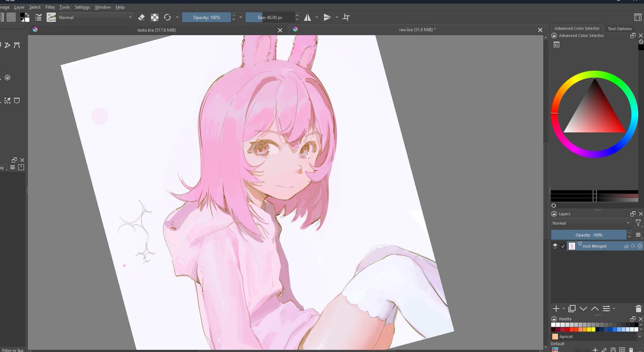Clear color history refresh icon below color bars
Image resolution: width=644 pixels, height=352 pixels.
pyautogui.click(x=554, y=205)
